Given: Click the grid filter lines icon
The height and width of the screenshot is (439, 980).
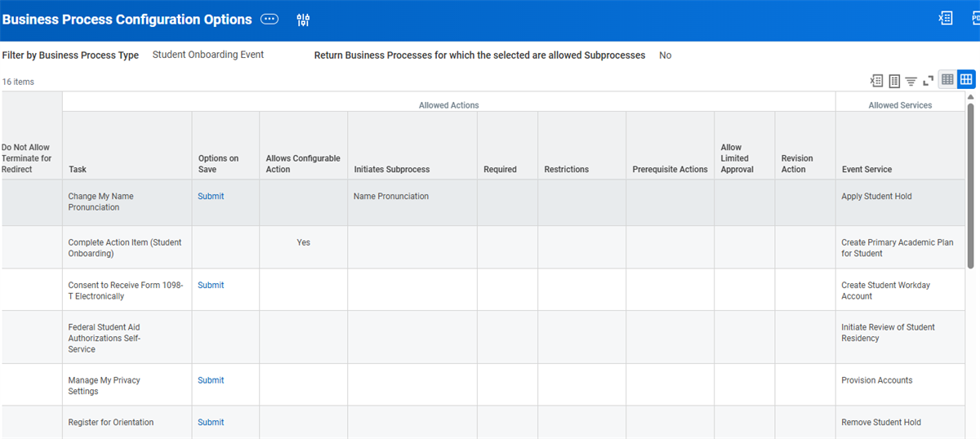Looking at the screenshot, I should pyautogui.click(x=911, y=81).
